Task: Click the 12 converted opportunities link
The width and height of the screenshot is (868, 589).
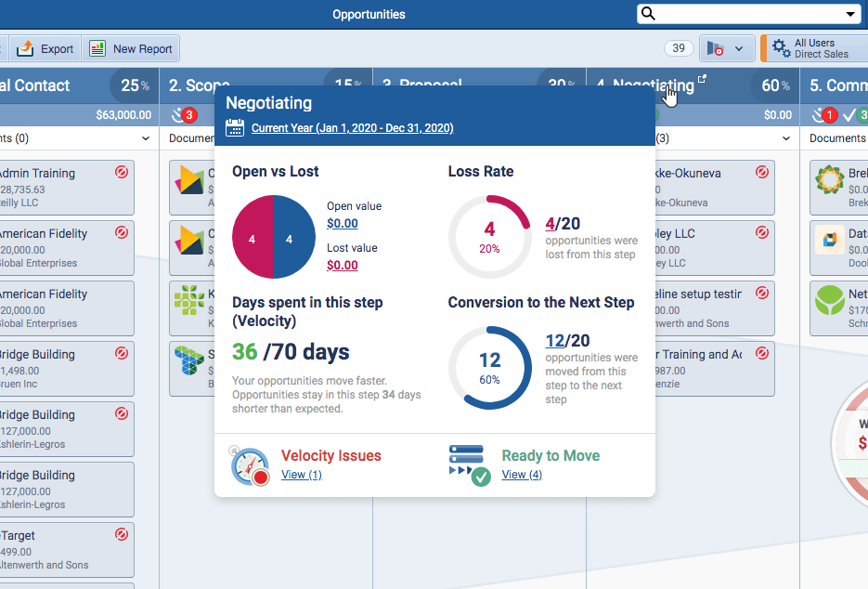Action: [x=554, y=340]
